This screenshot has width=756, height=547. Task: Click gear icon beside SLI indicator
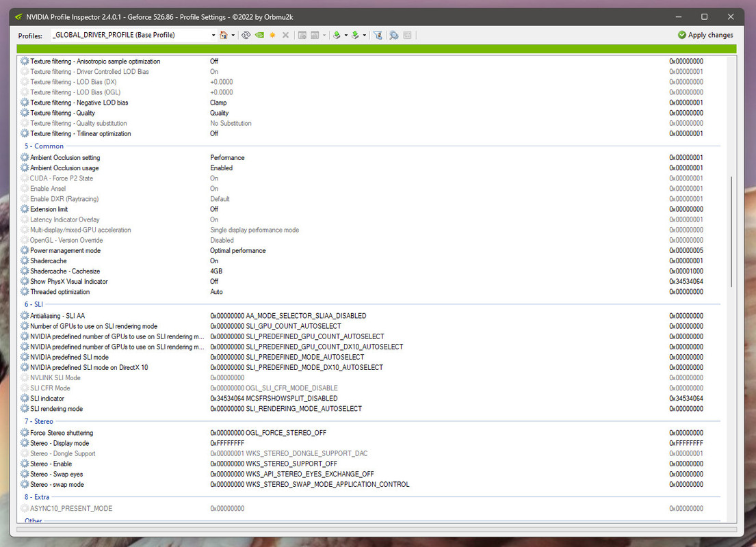tap(25, 399)
